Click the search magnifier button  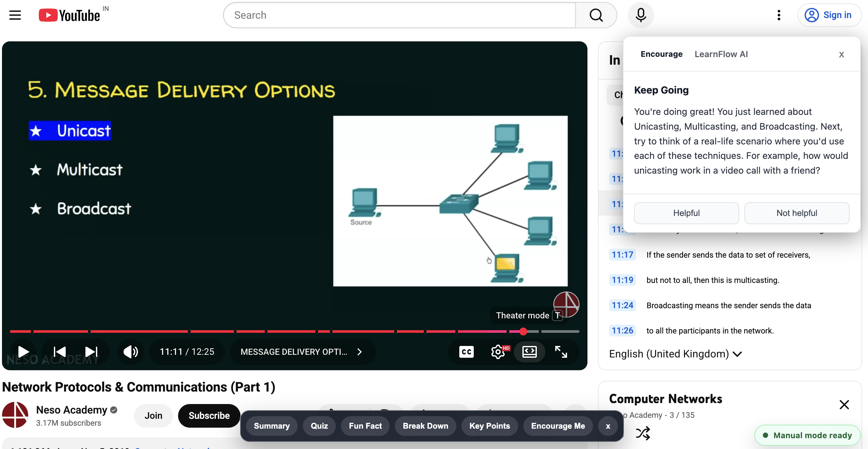(596, 15)
